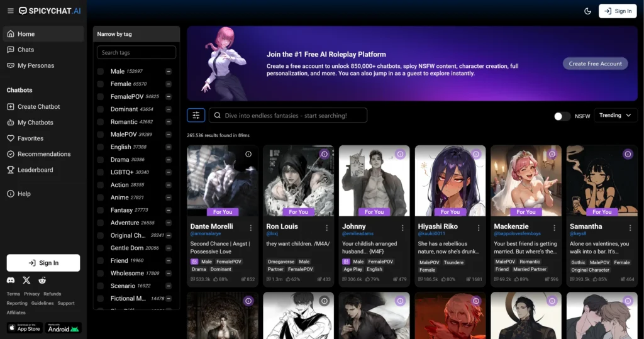Open the filter settings icon

196,115
